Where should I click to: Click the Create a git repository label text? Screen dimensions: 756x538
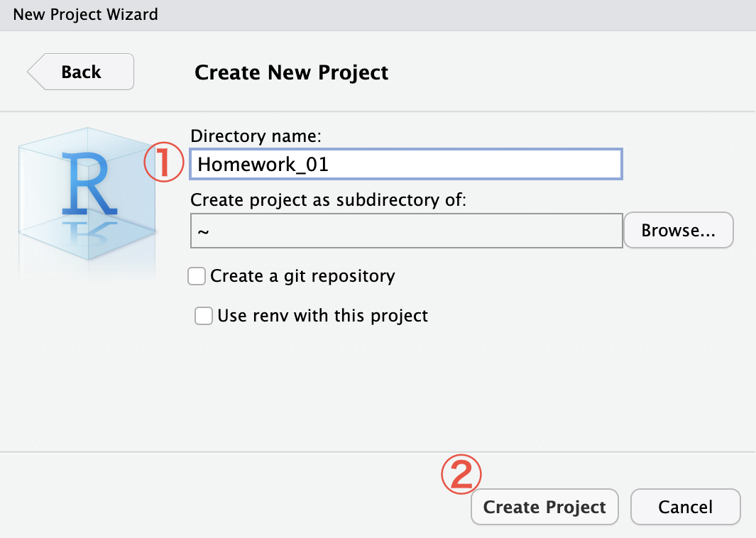tap(303, 276)
